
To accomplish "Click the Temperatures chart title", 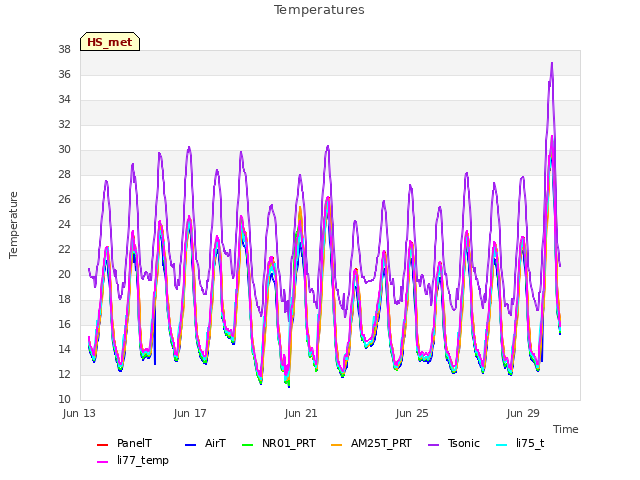I will (319, 10).
